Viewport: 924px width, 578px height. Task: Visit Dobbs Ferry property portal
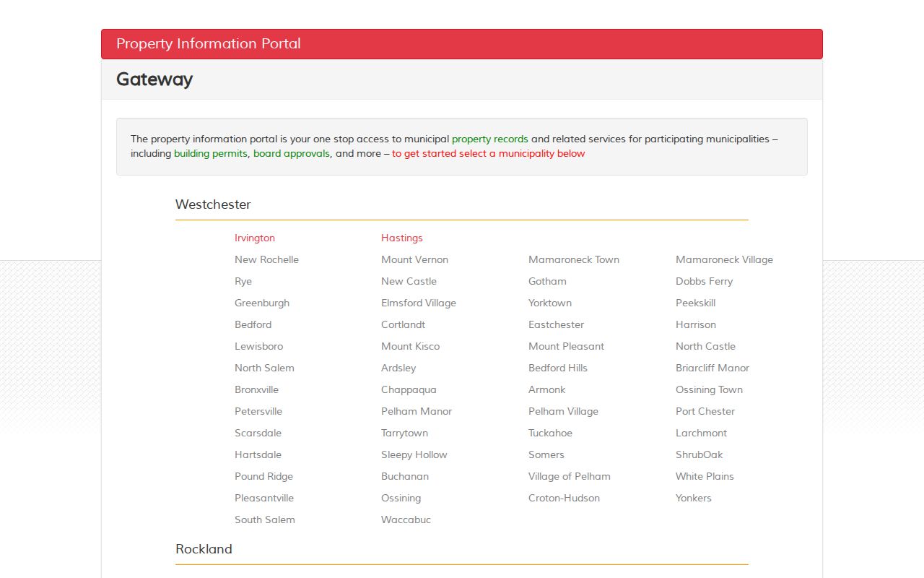coord(704,281)
